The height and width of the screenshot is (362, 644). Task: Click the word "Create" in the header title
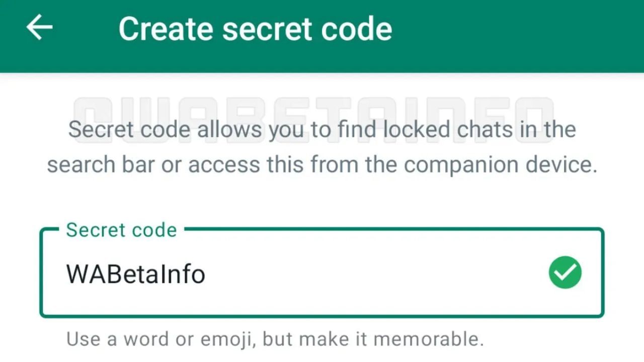pyautogui.click(x=168, y=29)
